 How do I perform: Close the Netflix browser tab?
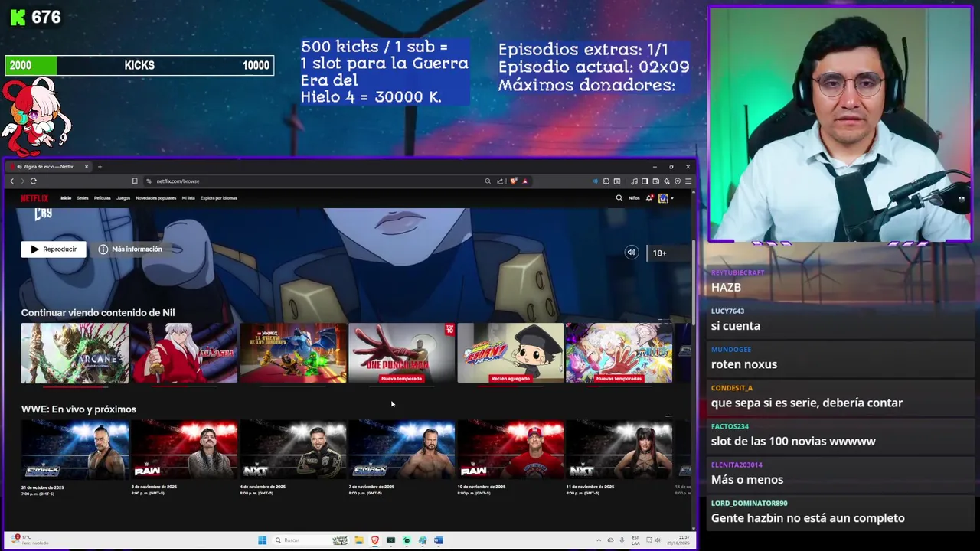87,167
